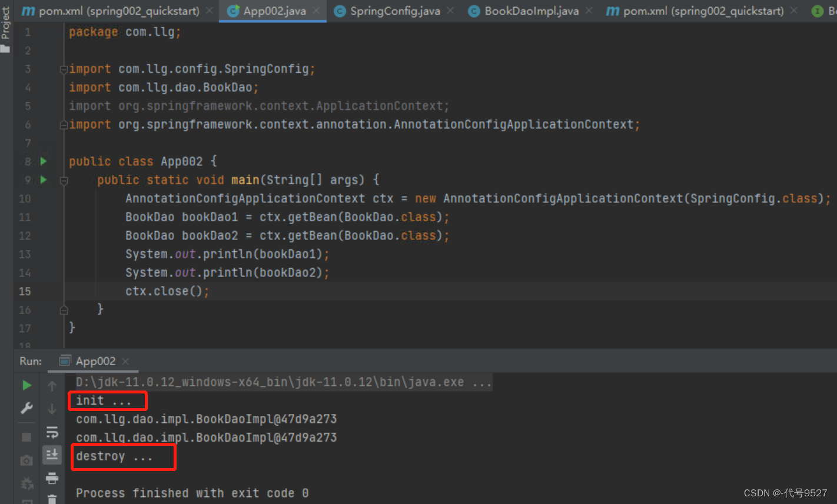Click the SpringConfig.java tab class icon
This screenshot has width=837, height=504.
tap(340, 11)
